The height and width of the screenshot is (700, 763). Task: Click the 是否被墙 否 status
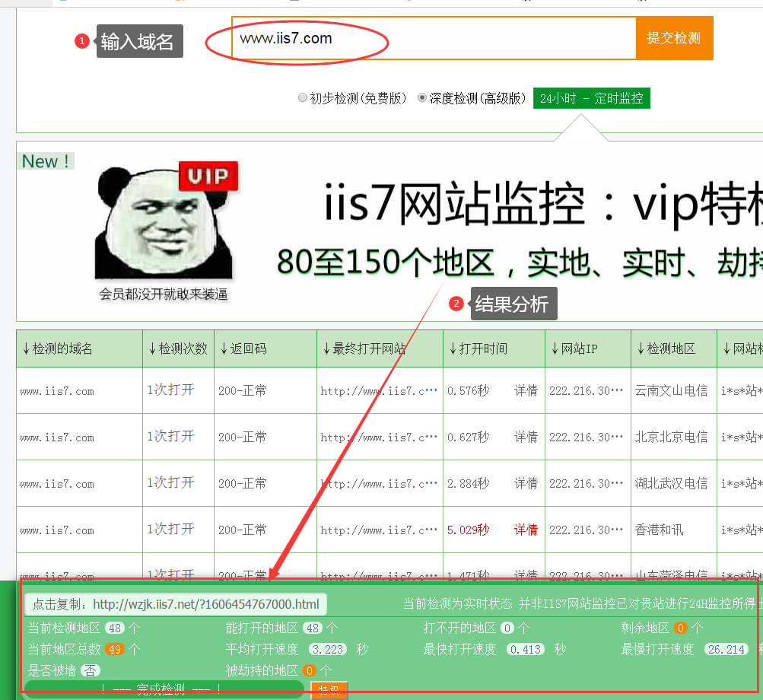point(64,671)
